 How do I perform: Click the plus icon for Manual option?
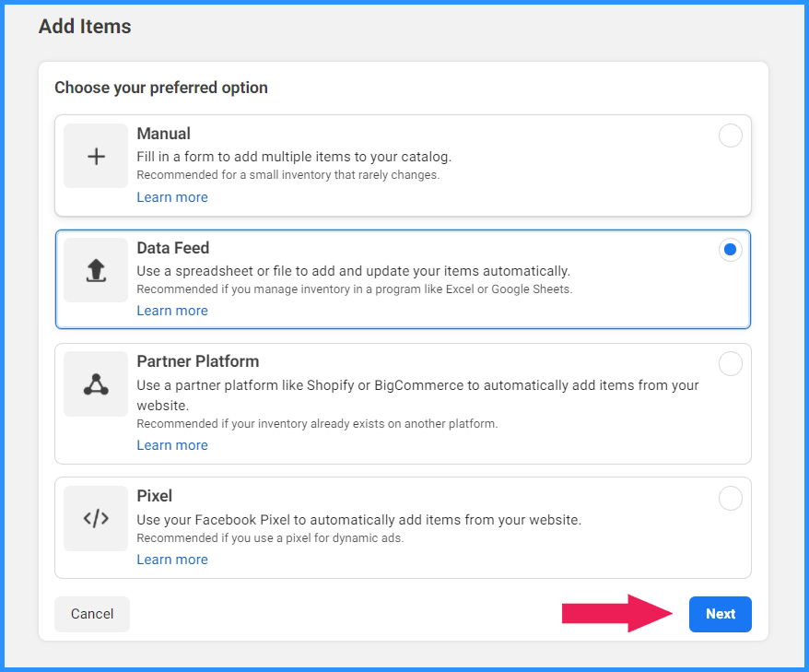point(96,156)
